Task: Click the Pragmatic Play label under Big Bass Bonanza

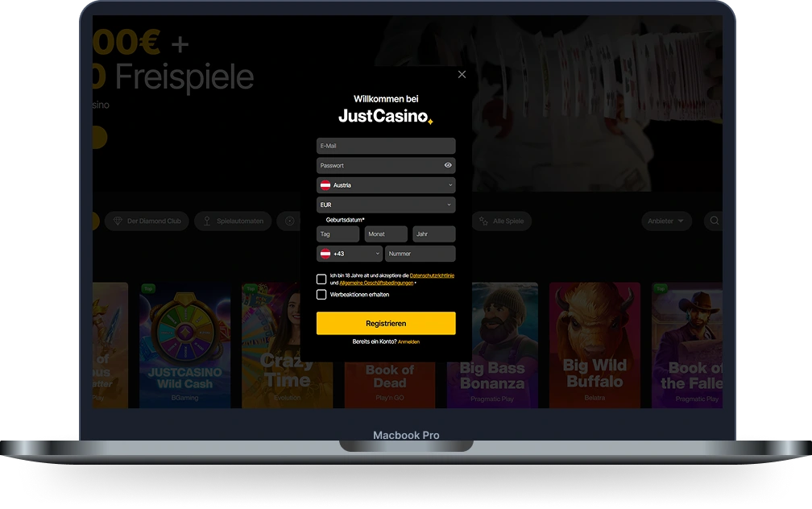Action: point(492,399)
